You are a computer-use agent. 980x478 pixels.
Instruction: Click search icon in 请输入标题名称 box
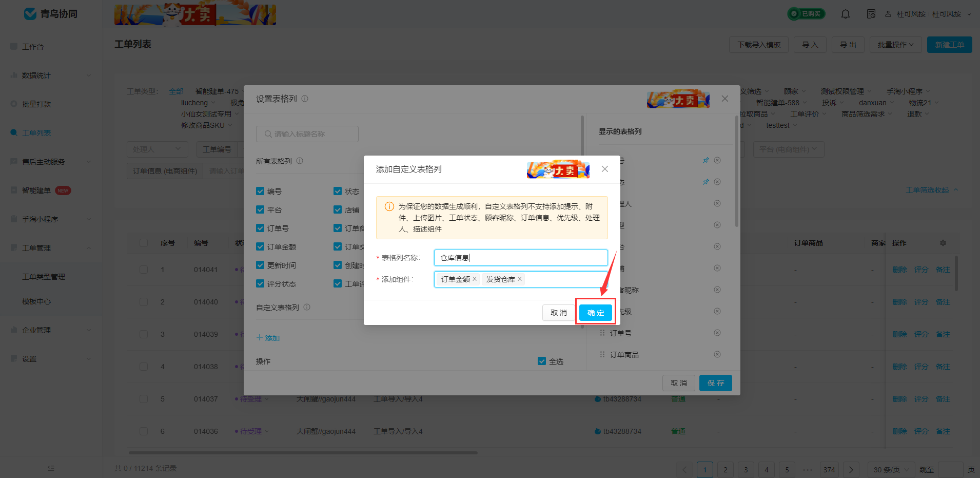(x=268, y=134)
